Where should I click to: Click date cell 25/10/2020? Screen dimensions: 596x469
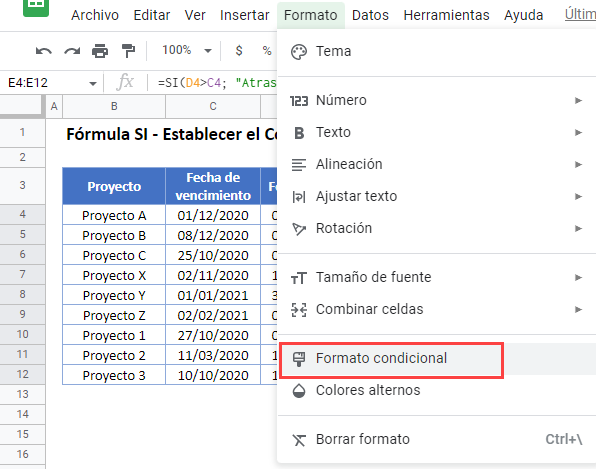(x=213, y=255)
